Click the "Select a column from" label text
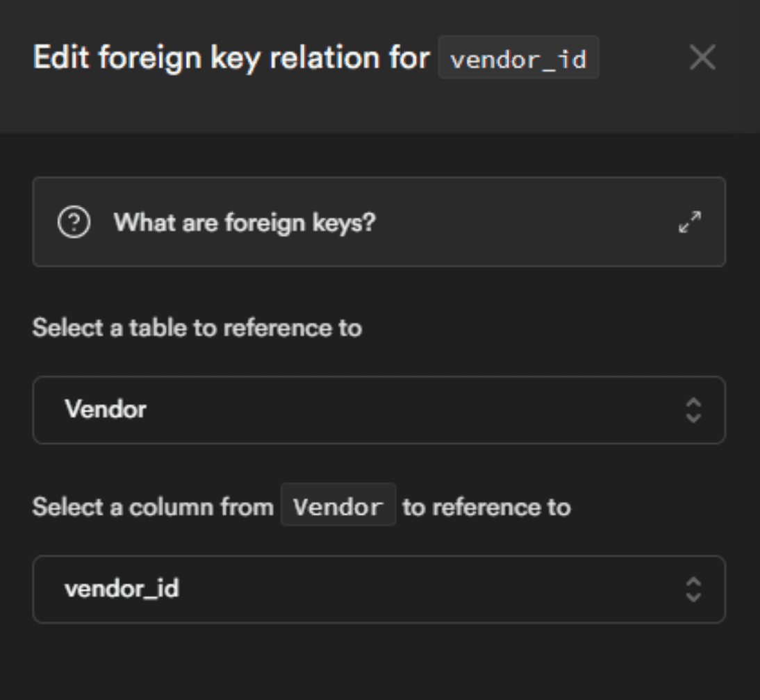This screenshot has height=700, width=760. click(153, 506)
